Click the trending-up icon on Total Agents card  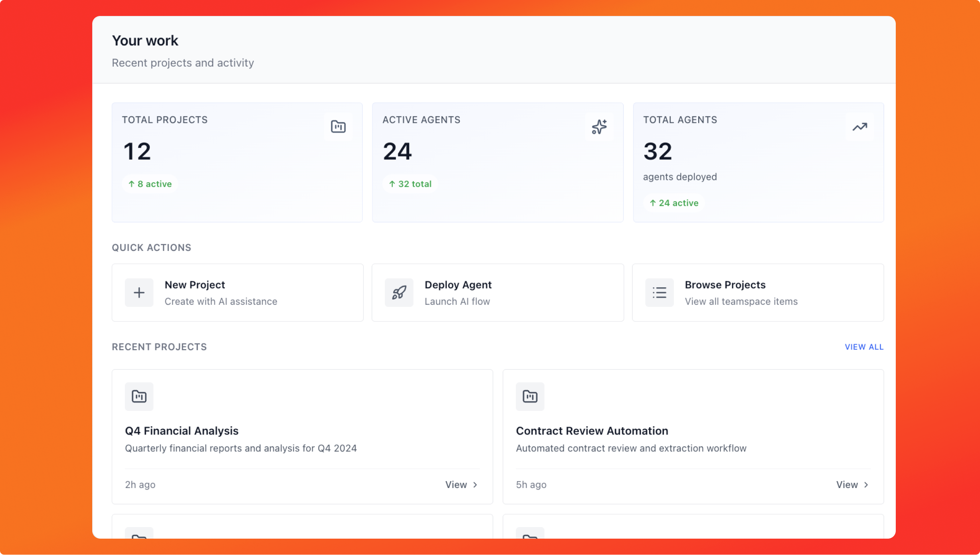(859, 126)
